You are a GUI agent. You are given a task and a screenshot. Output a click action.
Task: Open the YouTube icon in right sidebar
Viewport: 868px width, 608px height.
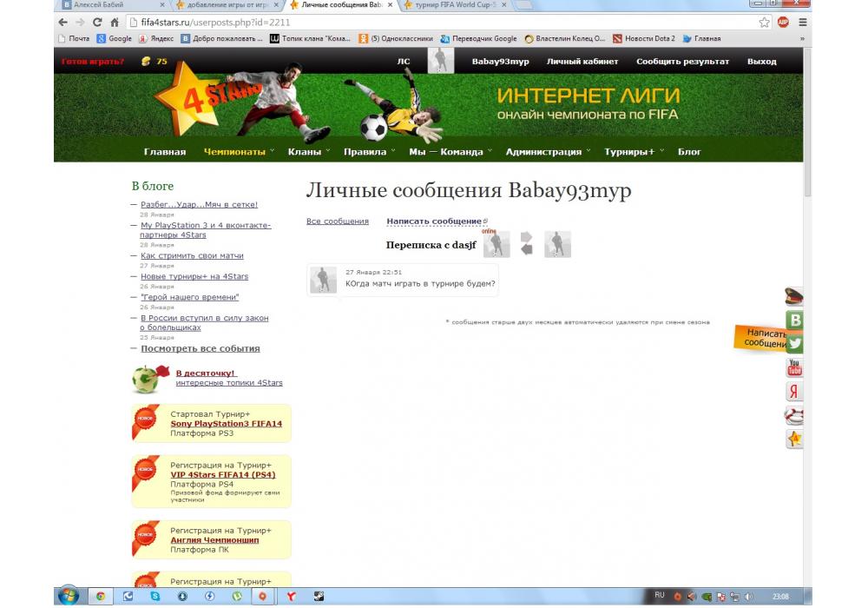(x=794, y=367)
